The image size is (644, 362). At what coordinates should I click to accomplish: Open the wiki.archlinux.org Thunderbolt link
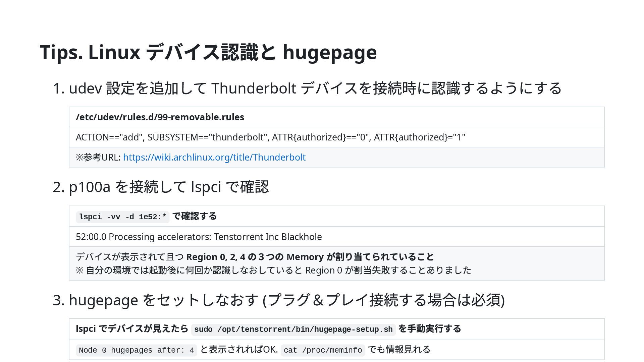point(214,157)
